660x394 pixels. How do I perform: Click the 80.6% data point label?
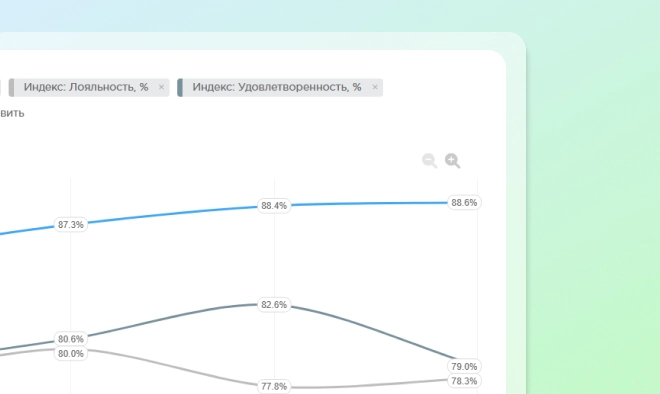[x=71, y=339]
